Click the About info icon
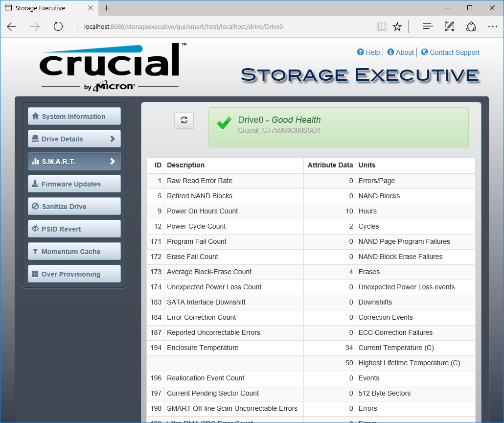Image resolution: width=504 pixels, height=423 pixels. (x=390, y=52)
